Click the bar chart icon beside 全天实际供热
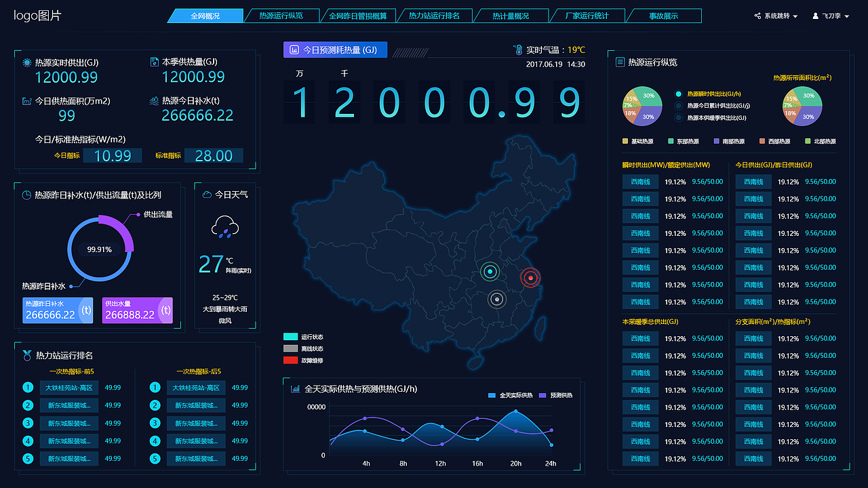 click(295, 389)
